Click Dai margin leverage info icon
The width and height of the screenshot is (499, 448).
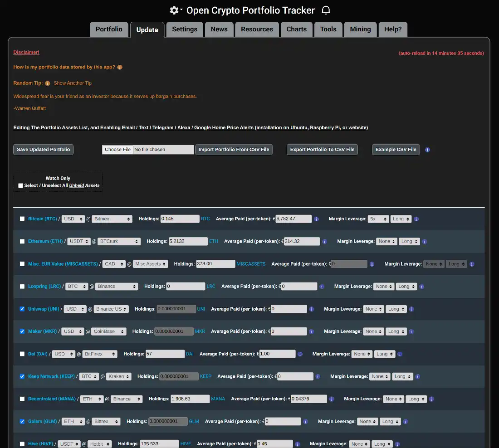pos(400,354)
